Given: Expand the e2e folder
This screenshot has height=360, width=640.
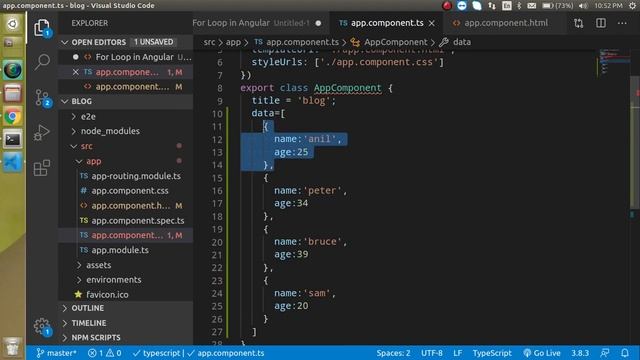Looking at the screenshot, I should [x=126, y=116].
